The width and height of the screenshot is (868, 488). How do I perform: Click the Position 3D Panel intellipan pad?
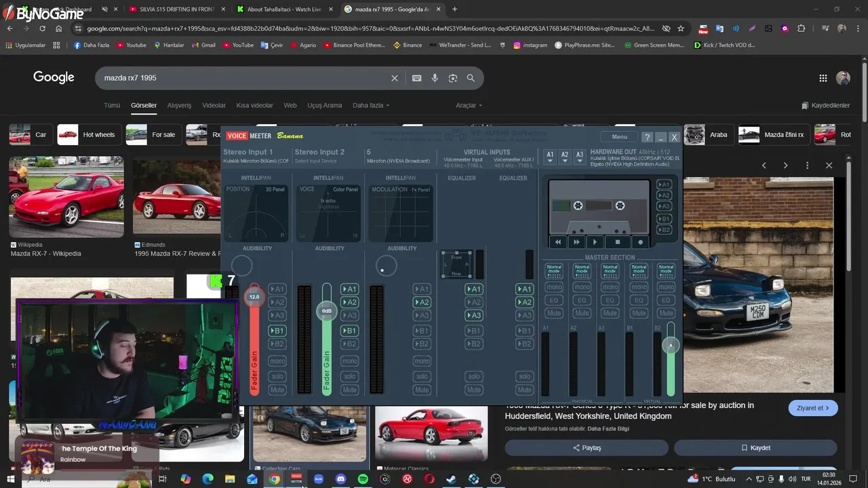[x=257, y=213]
